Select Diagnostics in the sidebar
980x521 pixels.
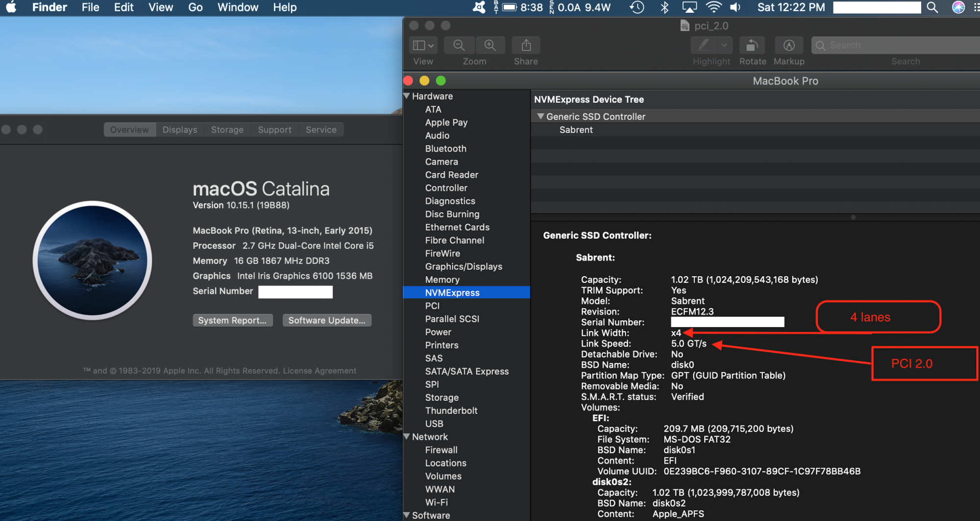(x=450, y=201)
